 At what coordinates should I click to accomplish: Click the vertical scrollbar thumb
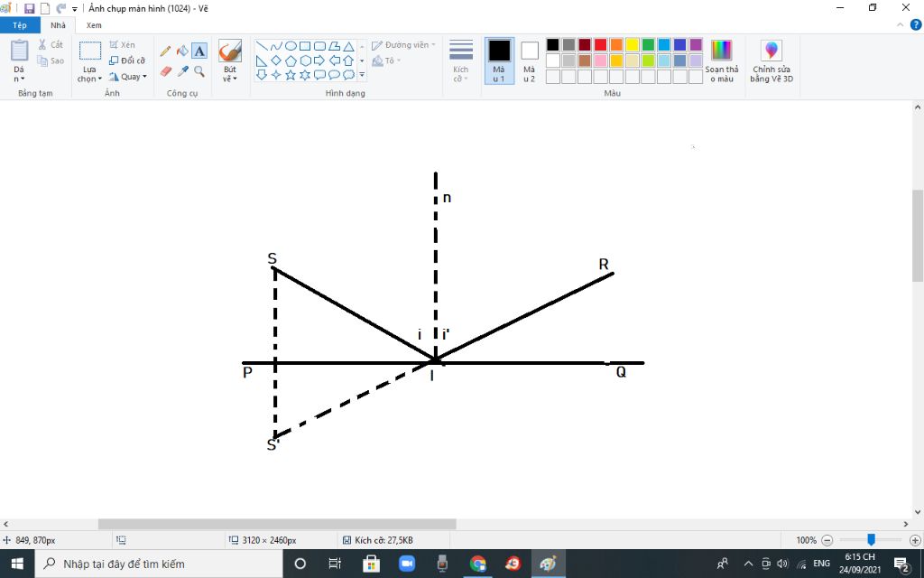tap(918, 236)
